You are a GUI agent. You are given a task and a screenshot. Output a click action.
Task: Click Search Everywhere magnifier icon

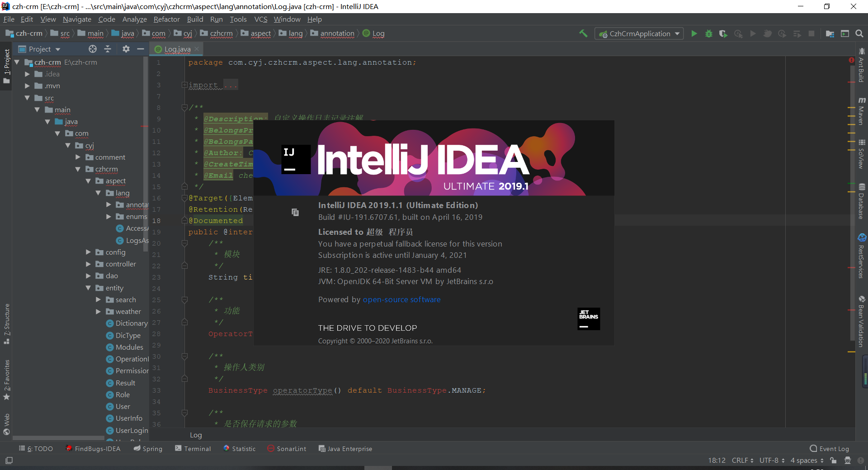[x=859, y=33]
